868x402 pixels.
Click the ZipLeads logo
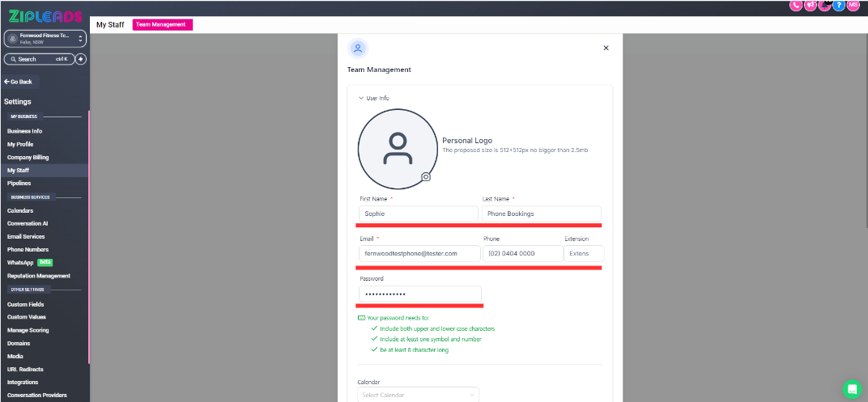pyautogui.click(x=45, y=16)
